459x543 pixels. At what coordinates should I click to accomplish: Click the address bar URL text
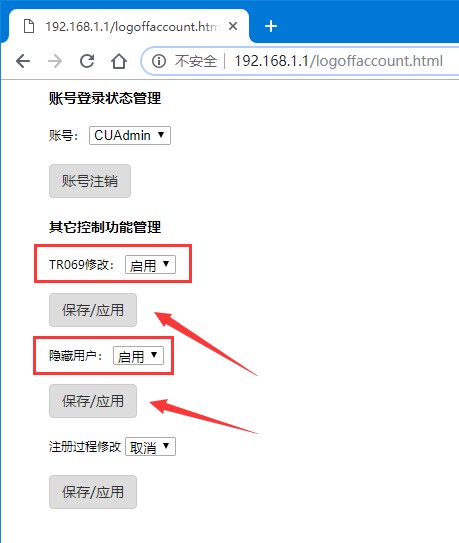pyautogui.click(x=338, y=61)
